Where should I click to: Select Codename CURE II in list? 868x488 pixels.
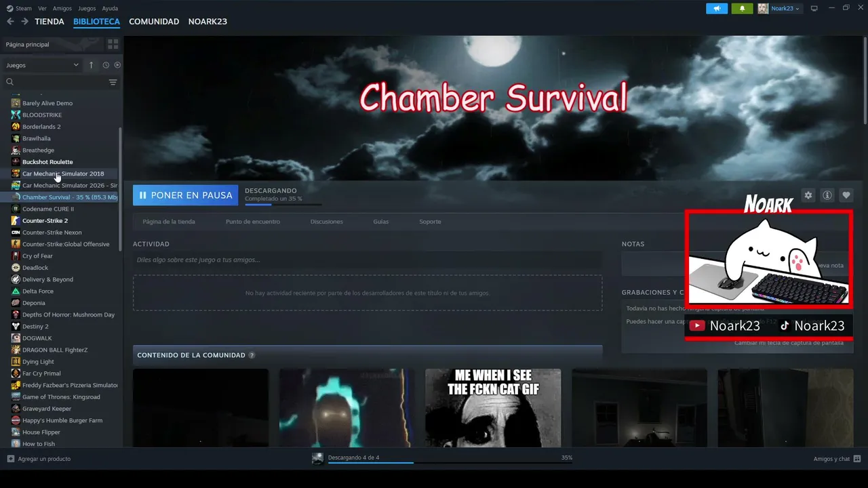pos(48,209)
